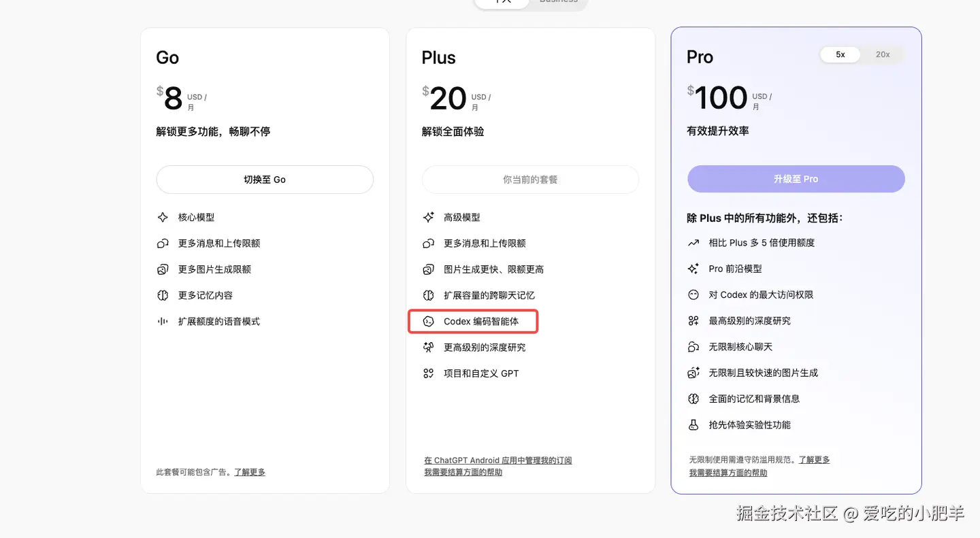The image size is (980, 538).
Task: Click the Codex 编码智能体 icon in Plus
Action: coord(428,322)
